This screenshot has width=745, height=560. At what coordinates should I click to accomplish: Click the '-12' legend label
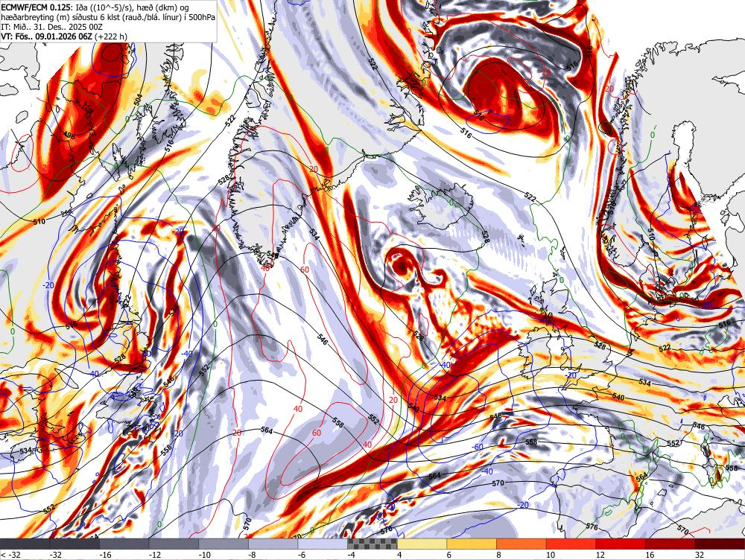pyautogui.click(x=154, y=555)
